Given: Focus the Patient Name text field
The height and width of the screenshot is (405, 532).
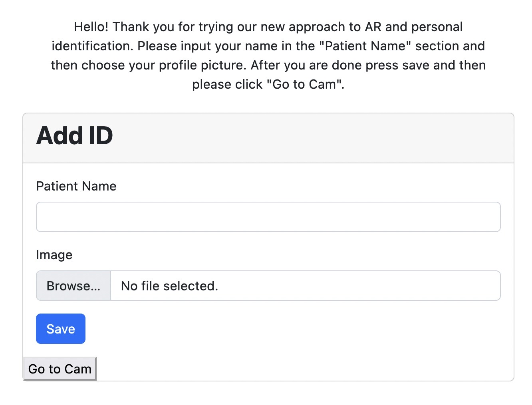Looking at the screenshot, I should click(268, 217).
